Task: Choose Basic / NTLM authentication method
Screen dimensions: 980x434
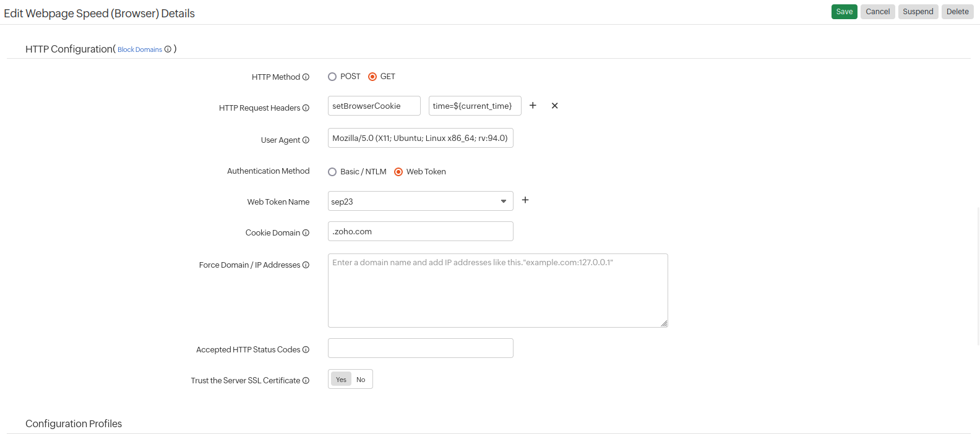Action: click(332, 172)
